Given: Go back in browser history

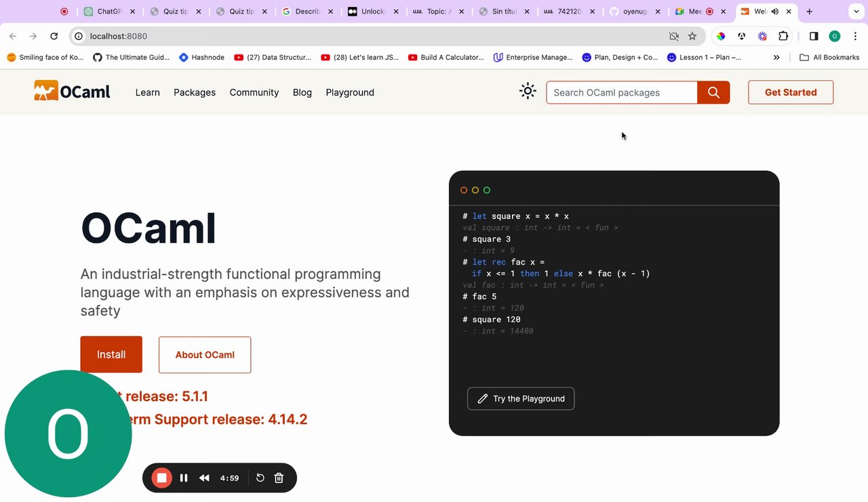Looking at the screenshot, I should point(13,36).
